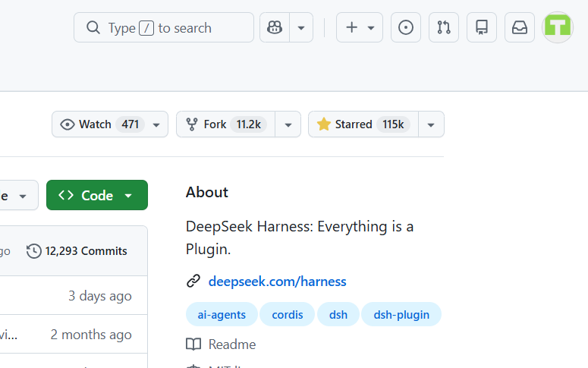Click the 115k stars count

(x=393, y=124)
